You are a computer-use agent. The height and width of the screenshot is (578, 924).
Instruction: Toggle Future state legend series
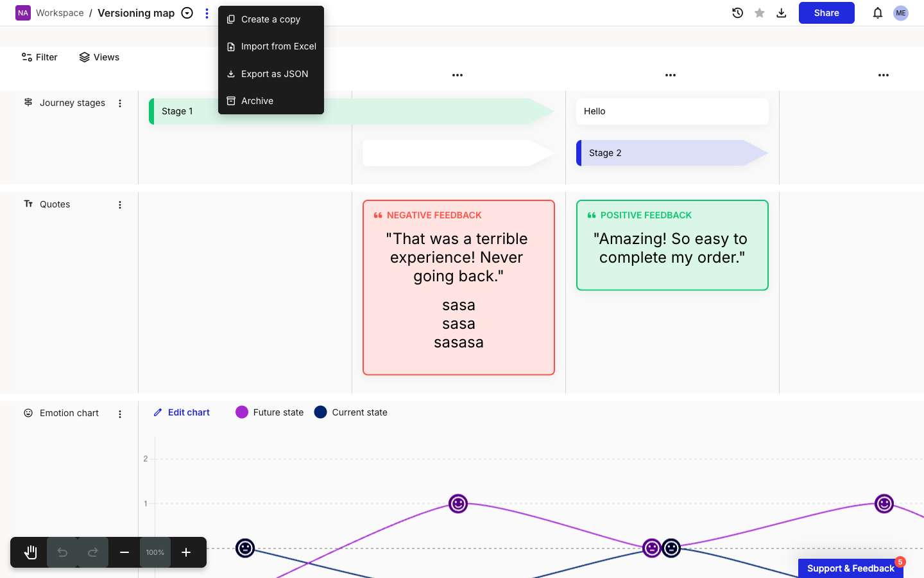pyautogui.click(x=269, y=412)
